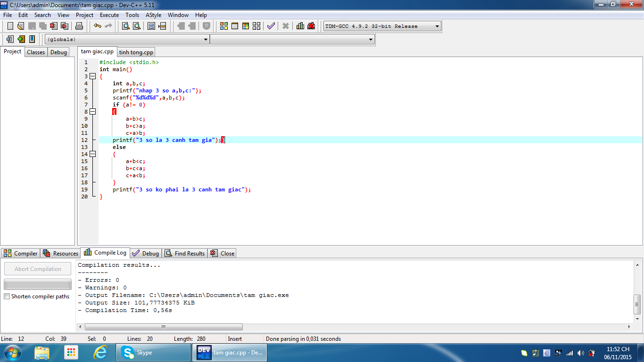
Task: Open Skype from the taskbar
Action: coord(153,353)
